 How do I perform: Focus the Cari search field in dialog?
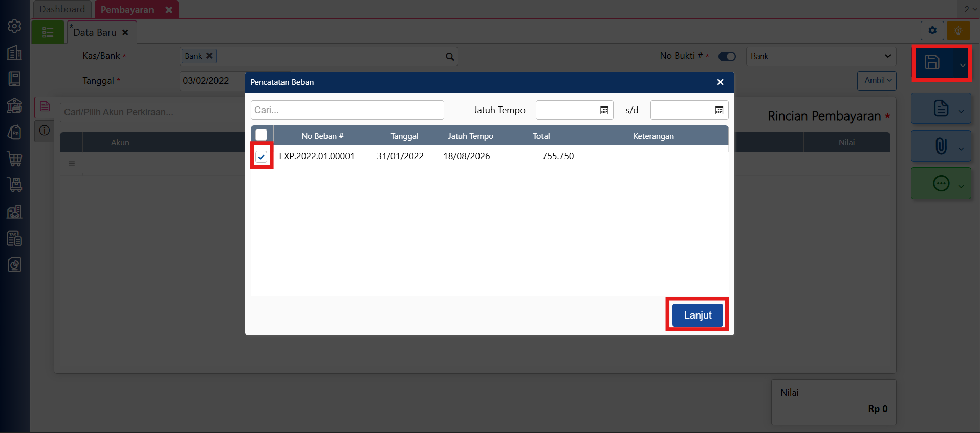(x=347, y=110)
